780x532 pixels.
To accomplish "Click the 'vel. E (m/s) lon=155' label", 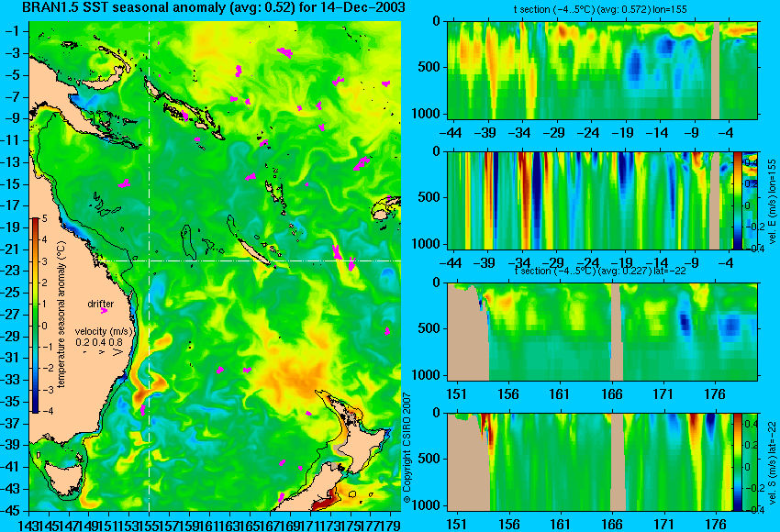I will 772,202.
